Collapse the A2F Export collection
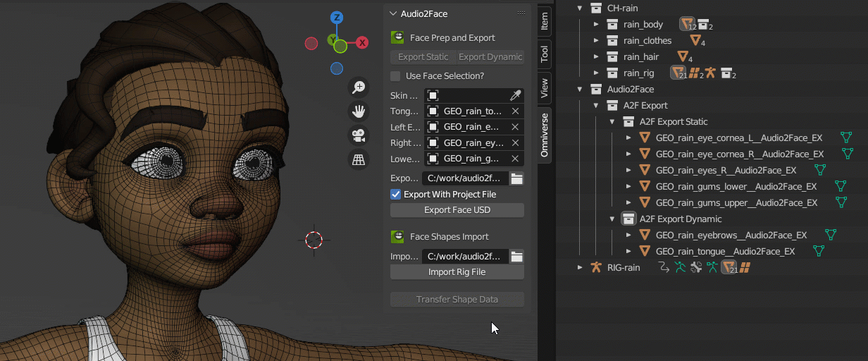Screen dimensions: 868x361 coord(596,105)
